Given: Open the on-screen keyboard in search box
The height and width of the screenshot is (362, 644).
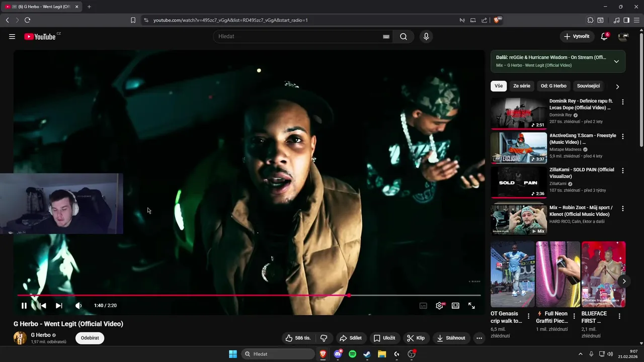Looking at the screenshot, I should point(386,36).
